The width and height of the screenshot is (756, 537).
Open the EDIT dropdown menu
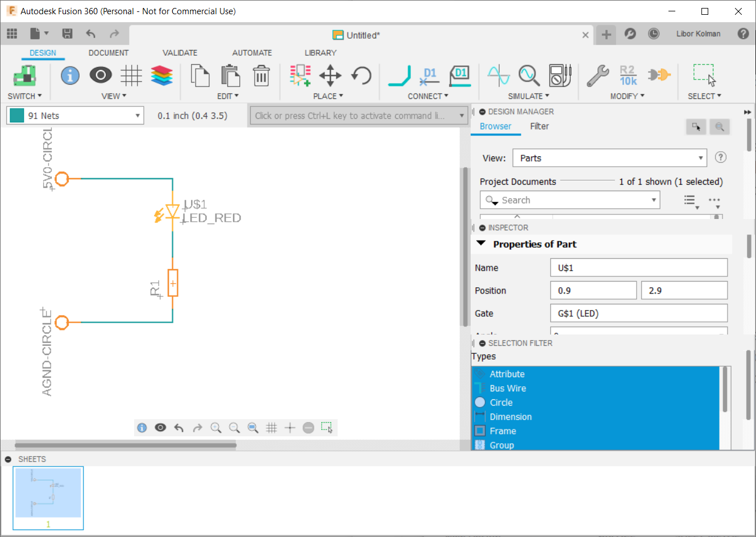coord(228,96)
